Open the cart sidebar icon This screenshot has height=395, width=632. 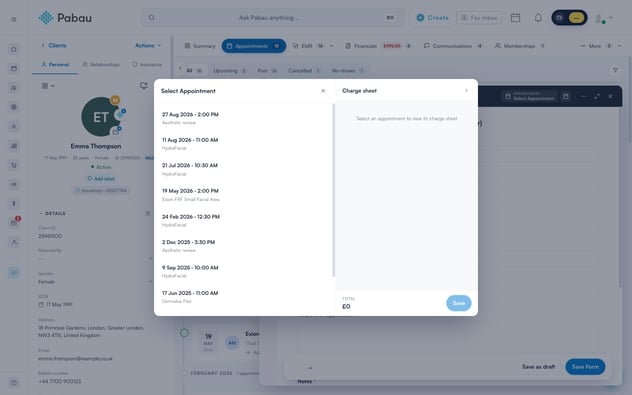[x=14, y=165]
